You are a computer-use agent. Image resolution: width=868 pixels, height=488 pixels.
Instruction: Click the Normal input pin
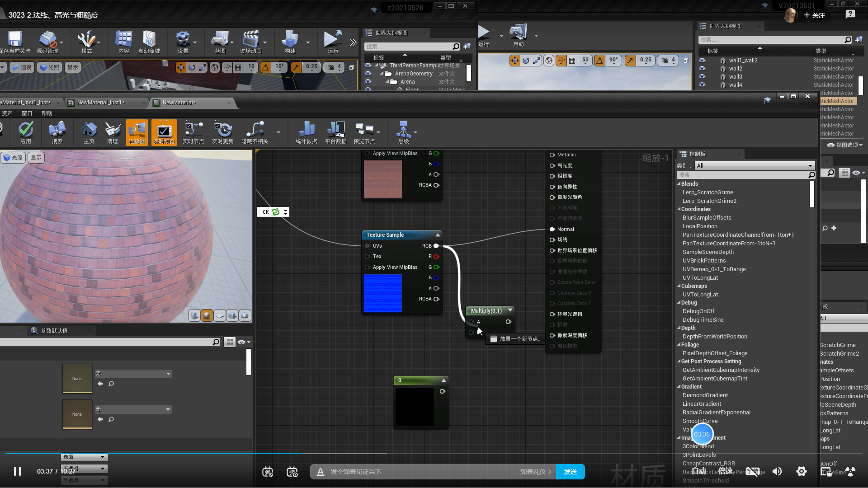click(x=552, y=230)
